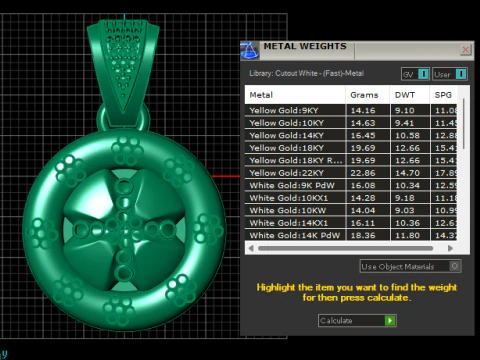This screenshot has height=360, width=480.
Task: Click the 9.41 DWT value
Action: tap(405, 123)
